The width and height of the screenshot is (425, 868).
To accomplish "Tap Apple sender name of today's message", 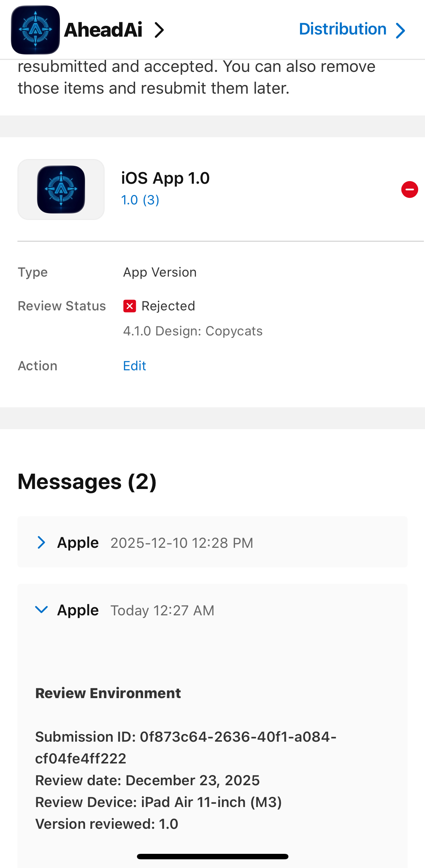I will coord(78,610).
